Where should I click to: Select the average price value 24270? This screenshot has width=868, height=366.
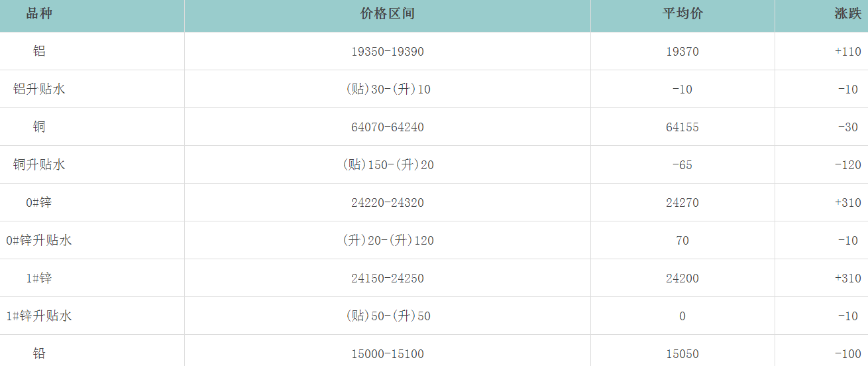[x=682, y=203]
